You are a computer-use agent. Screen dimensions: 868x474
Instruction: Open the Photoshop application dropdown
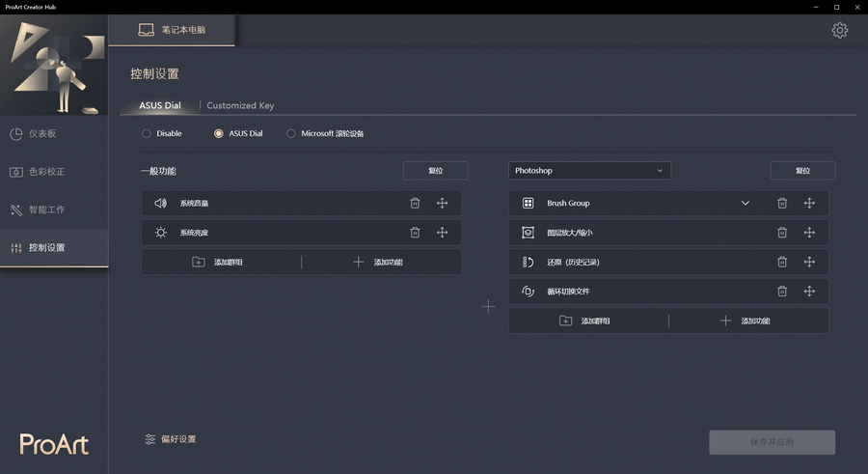589,171
